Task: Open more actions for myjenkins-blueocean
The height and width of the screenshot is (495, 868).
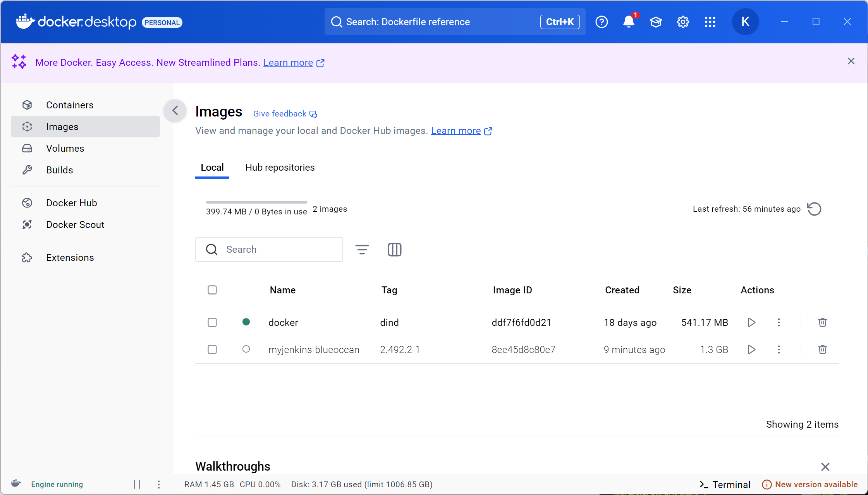Action: [779, 349]
